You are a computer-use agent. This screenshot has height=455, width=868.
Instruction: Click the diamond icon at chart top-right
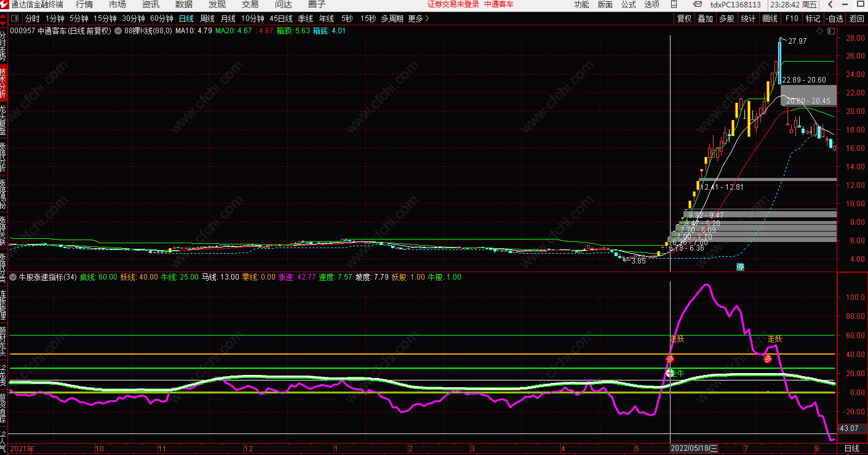[819, 31]
